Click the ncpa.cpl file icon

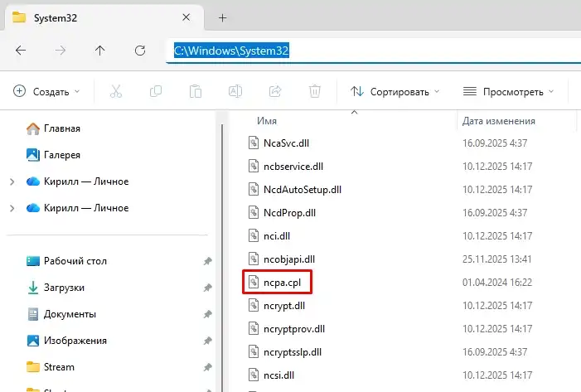pyautogui.click(x=254, y=283)
